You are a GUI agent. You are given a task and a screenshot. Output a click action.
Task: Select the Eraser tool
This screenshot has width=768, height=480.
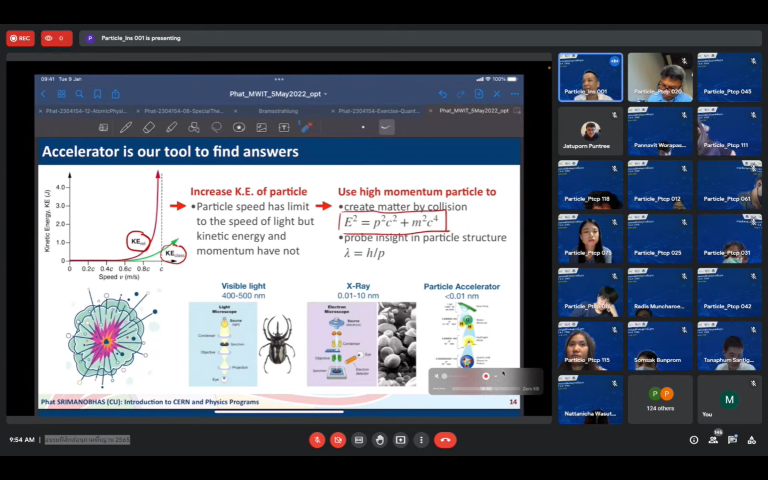point(148,127)
